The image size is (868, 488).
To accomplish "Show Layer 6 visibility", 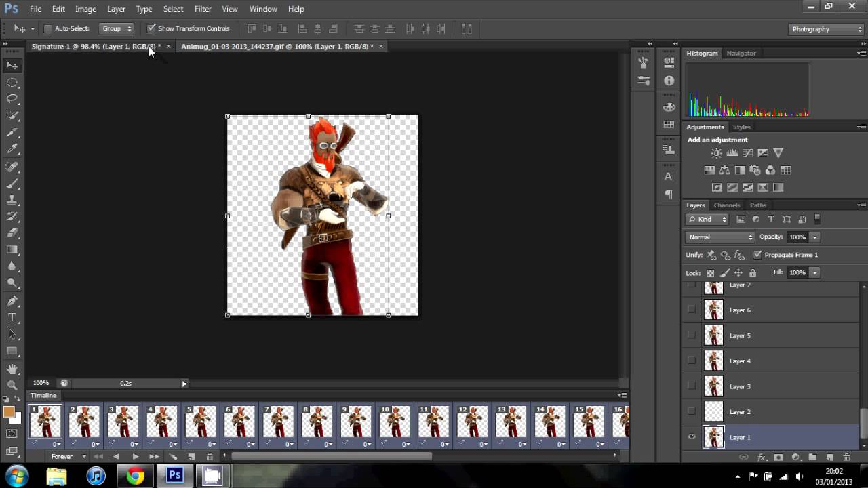I will point(692,310).
